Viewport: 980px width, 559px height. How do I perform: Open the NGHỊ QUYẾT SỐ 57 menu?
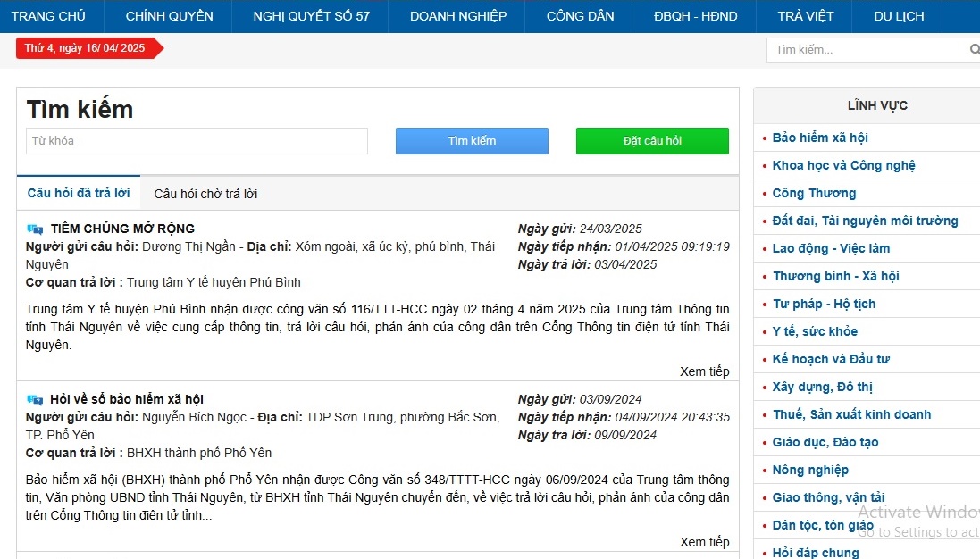pos(311,16)
